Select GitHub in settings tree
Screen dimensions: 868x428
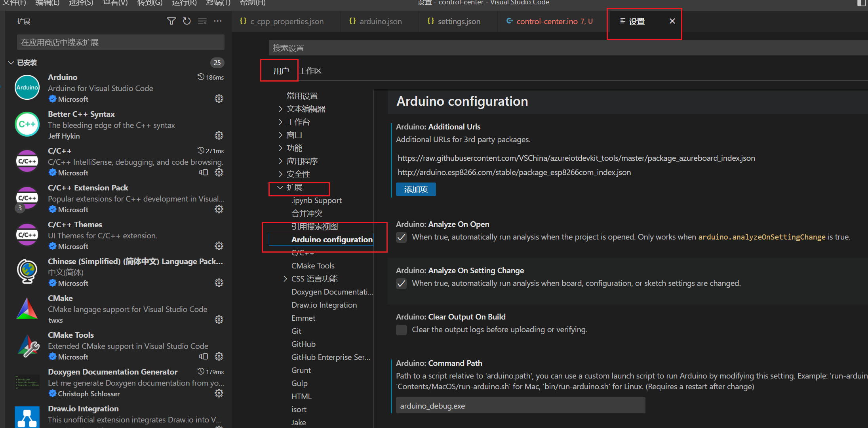tap(303, 344)
